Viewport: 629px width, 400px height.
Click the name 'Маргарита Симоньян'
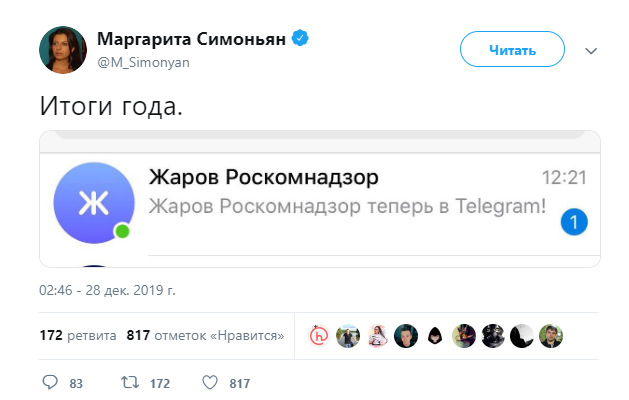(190, 39)
